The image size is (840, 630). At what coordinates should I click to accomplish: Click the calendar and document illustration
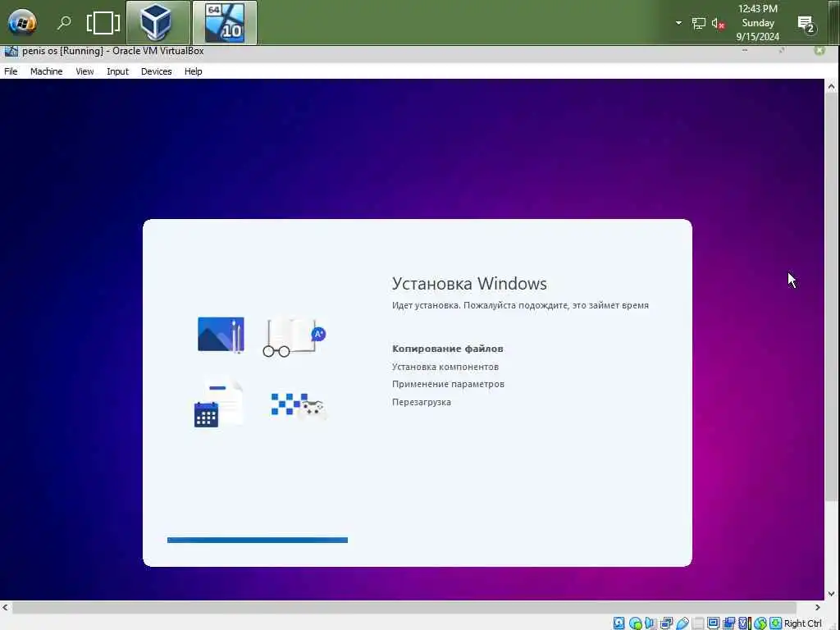(218, 404)
